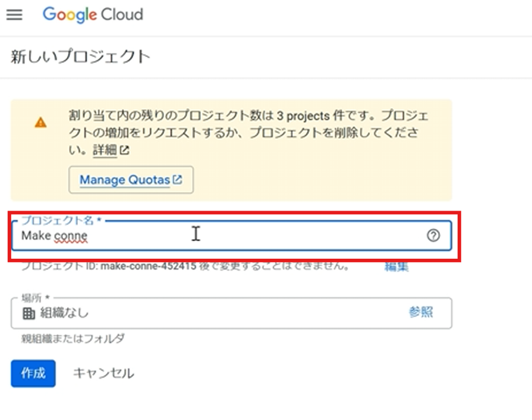Click キャンセル to cancel project creation
532x420 pixels.
pyautogui.click(x=103, y=373)
